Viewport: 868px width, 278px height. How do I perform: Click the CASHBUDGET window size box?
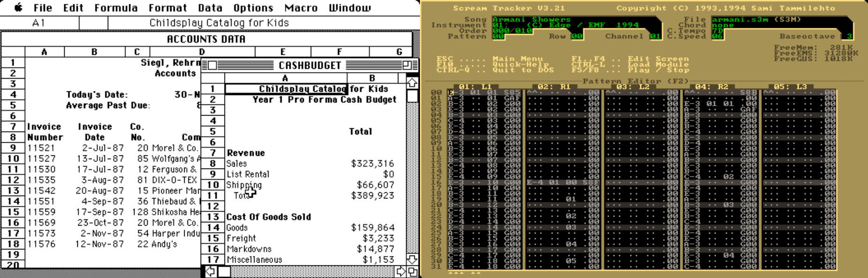412,271
